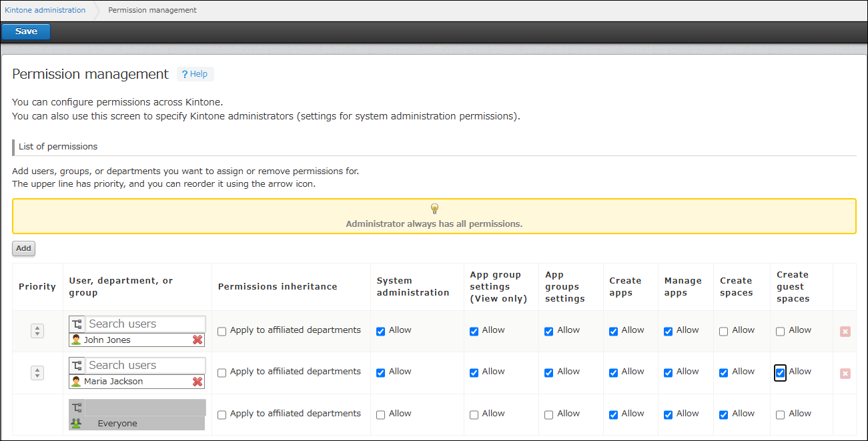Disable Manage apps for Everyone
Screen dimensions: 868x441
[668, 414]
